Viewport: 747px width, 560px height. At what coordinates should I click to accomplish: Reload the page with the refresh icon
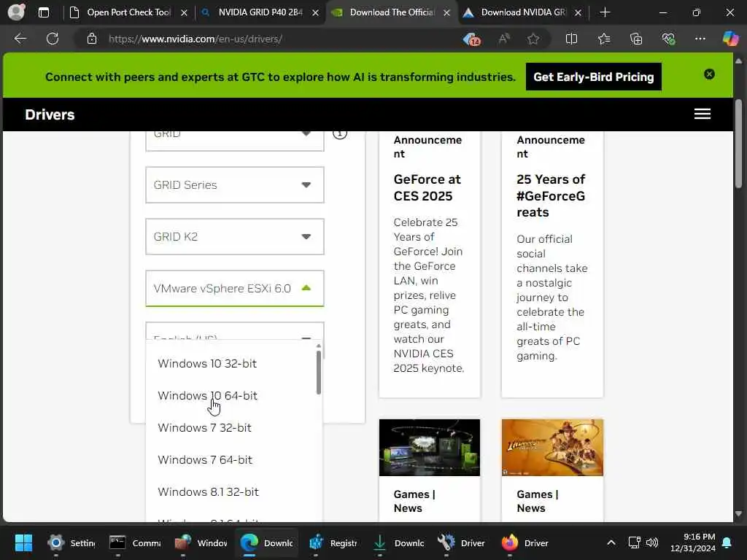click(x=53, y=39)
